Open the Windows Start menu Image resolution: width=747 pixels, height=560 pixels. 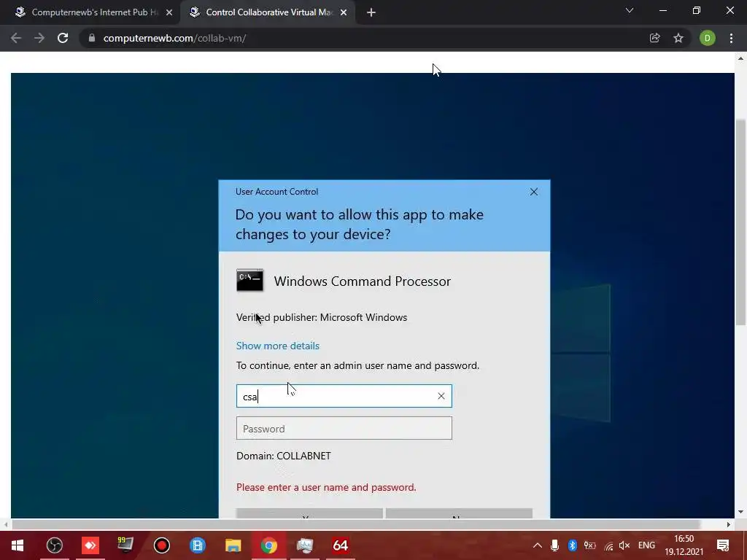pos(18,545)
